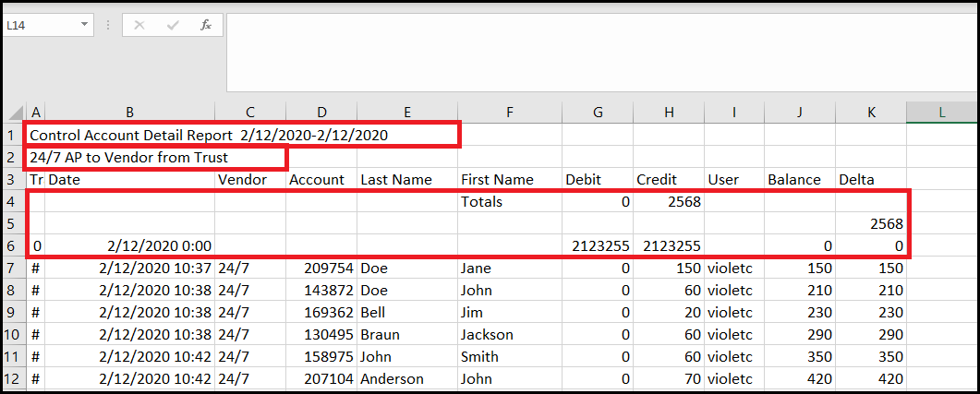Click the Debit column heading cell
Screen dimensions: 980x394
click(x=596, y=180)
